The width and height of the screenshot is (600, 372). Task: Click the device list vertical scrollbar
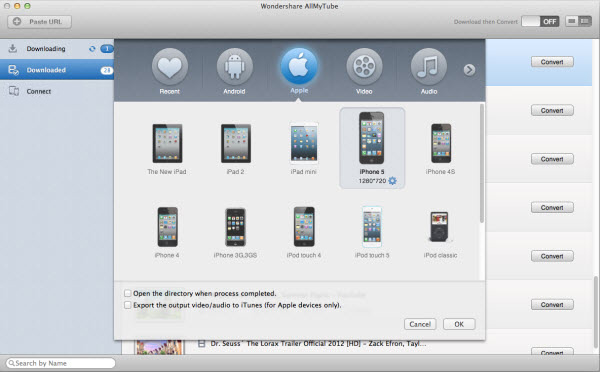481,163
